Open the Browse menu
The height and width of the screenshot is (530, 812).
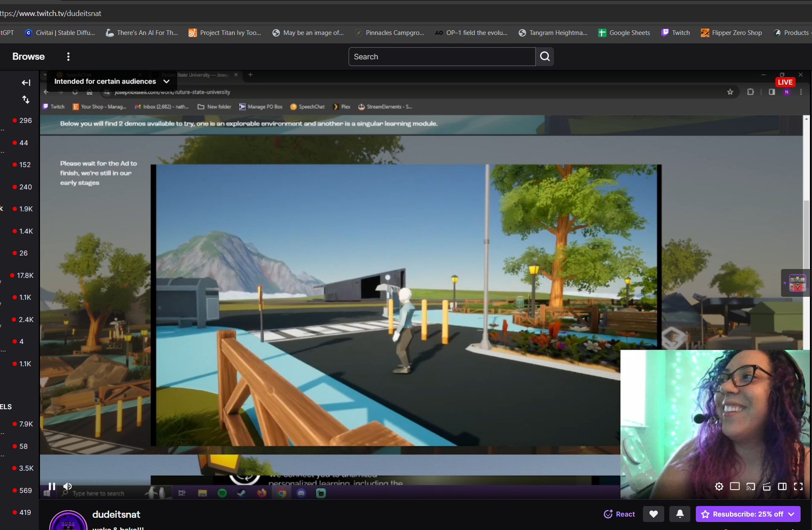[28, 56]
